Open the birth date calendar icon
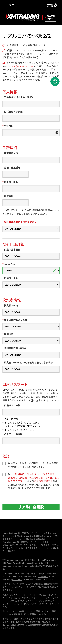 pyautogui.click(x=57, y=132)
